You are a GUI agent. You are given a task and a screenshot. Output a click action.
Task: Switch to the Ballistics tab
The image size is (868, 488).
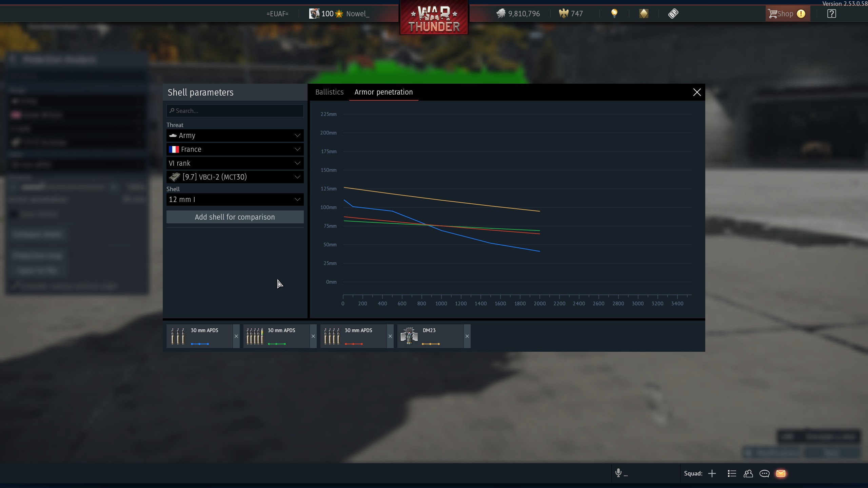click(329, 92)
